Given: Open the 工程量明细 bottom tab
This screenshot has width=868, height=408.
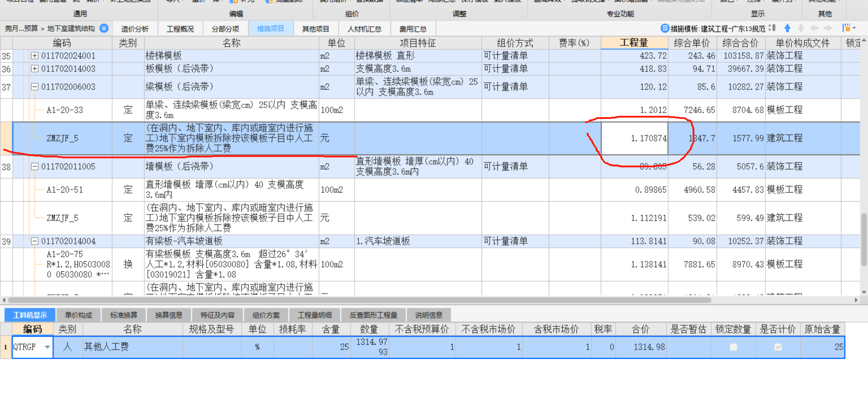Looking at the screenshot, I should click(315, 315).
